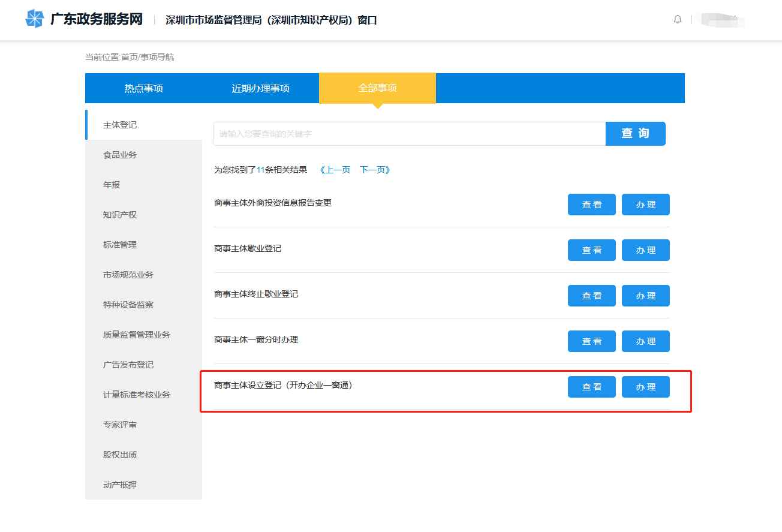
Task: Switch to the 近期办理事项 tab
Action: [260, 88]
